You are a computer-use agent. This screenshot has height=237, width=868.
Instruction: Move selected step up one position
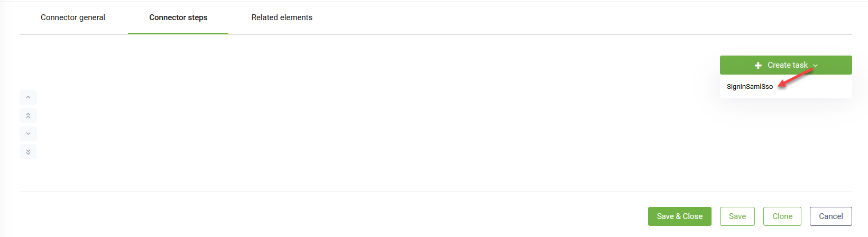pos(28,97)
